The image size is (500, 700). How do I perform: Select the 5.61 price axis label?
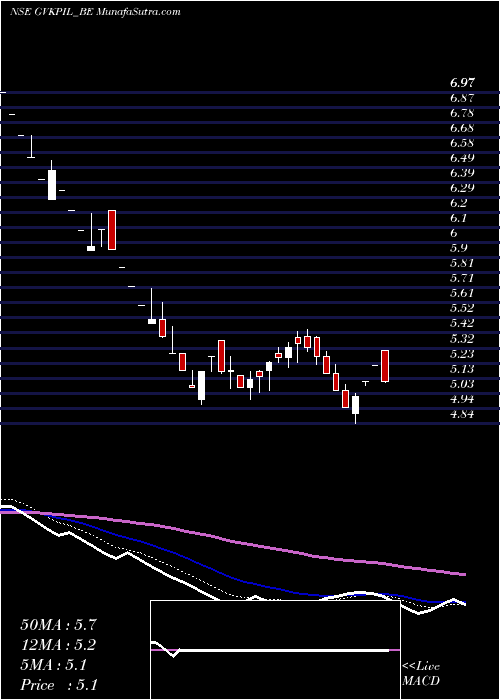462,294
